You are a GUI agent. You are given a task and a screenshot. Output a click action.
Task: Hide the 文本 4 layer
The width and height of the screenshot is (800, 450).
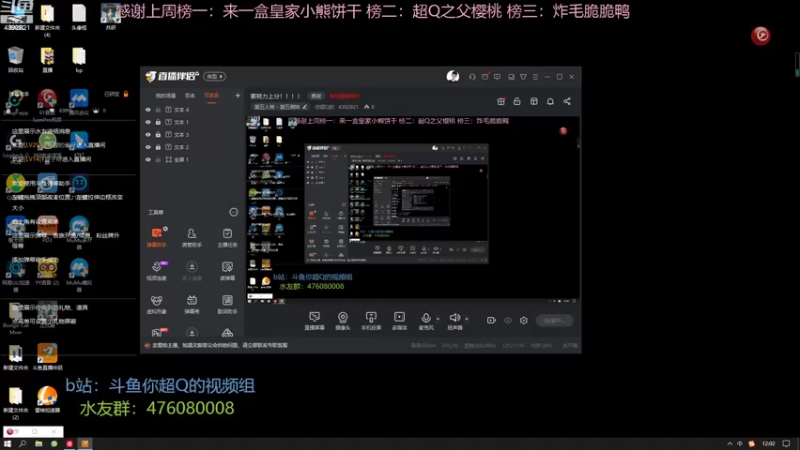(x=148, y=110)
